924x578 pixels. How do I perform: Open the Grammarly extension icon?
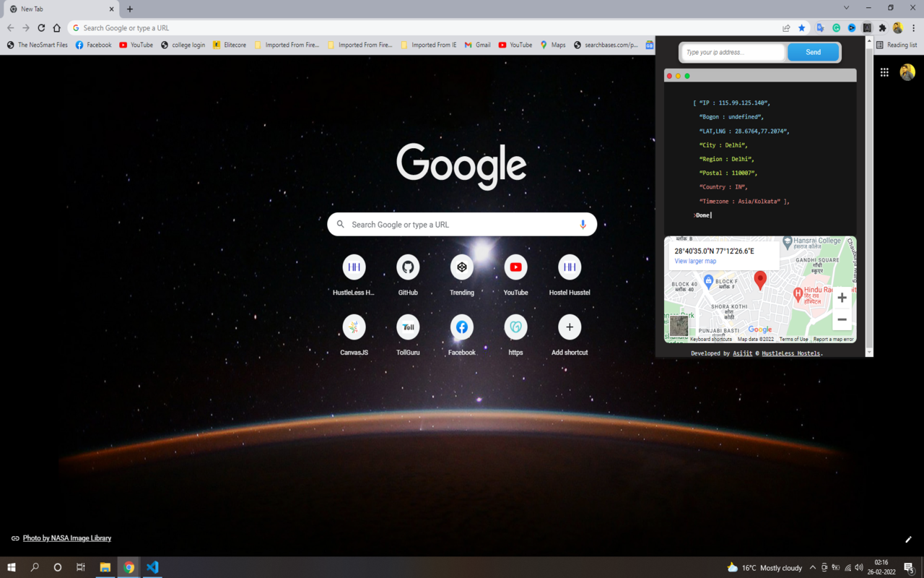[x=836, y=28]
